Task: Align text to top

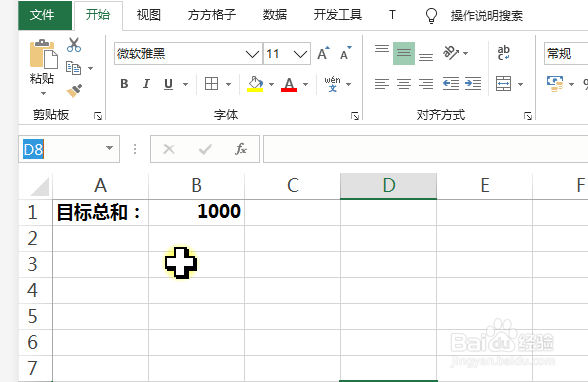Action: point(382,49)
